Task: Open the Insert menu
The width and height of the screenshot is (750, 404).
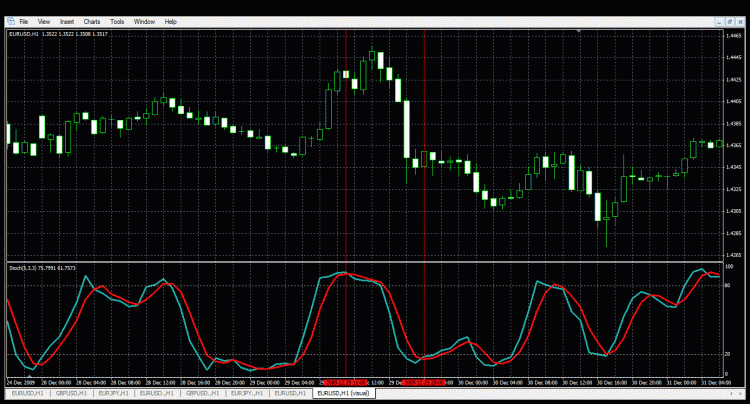Action: [x=67, y=22]
